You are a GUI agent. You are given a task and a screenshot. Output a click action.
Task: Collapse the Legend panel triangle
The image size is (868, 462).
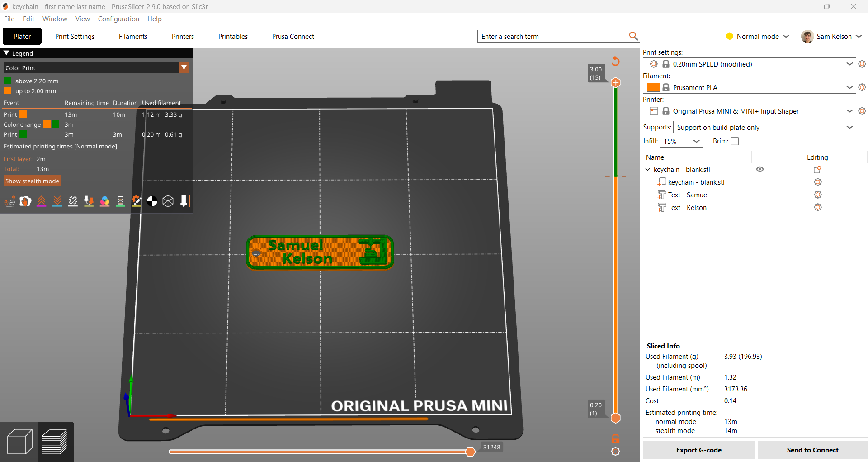coord(6,53)
